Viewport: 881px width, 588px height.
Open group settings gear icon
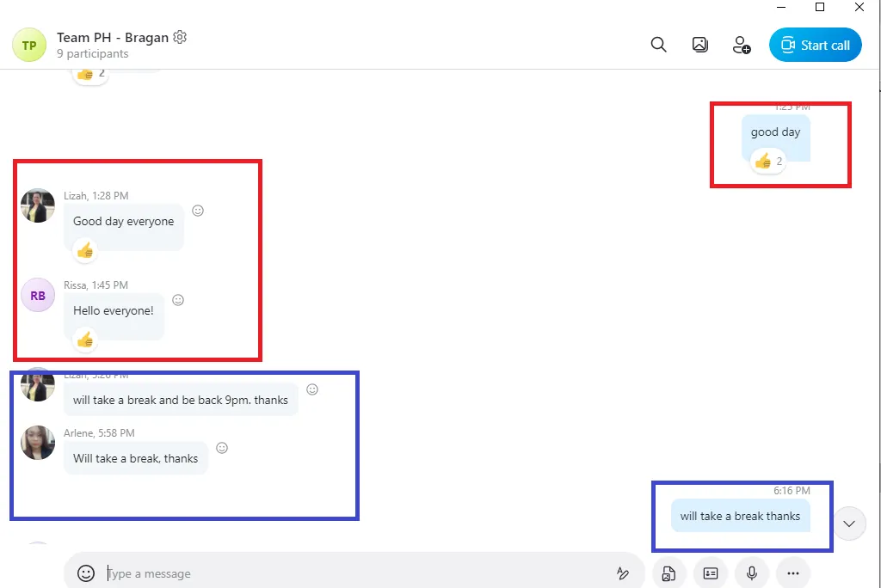(x=180, y=37)
